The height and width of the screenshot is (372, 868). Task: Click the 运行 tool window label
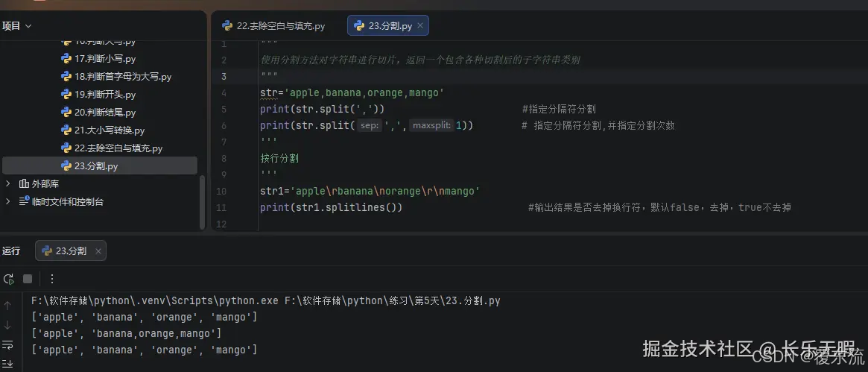[x=11, y=250]
